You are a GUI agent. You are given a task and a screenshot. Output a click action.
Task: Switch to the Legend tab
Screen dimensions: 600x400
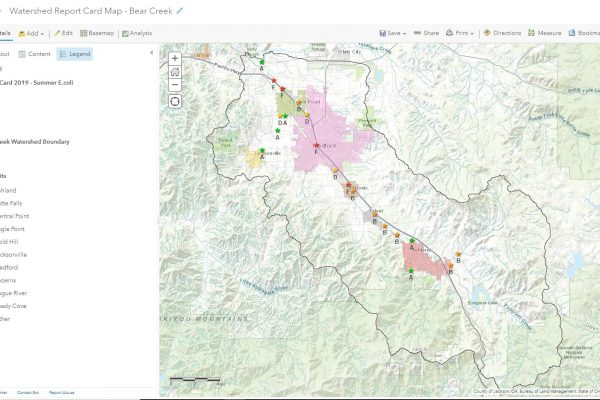[75, 53]
